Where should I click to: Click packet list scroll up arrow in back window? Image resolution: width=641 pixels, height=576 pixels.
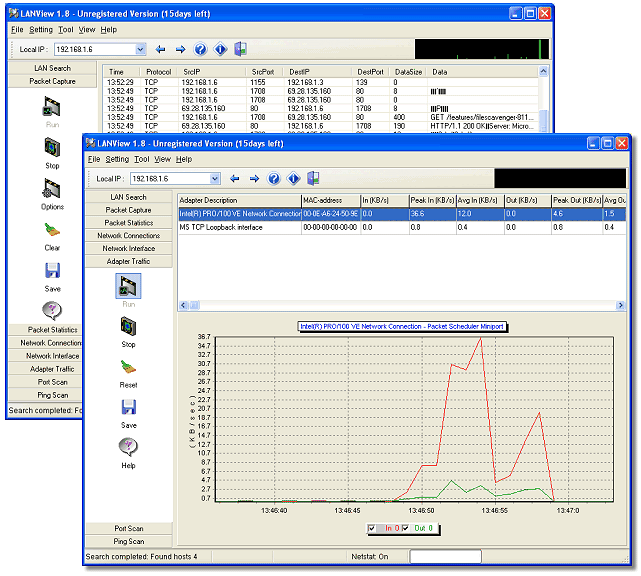click(x=543, y=71)
